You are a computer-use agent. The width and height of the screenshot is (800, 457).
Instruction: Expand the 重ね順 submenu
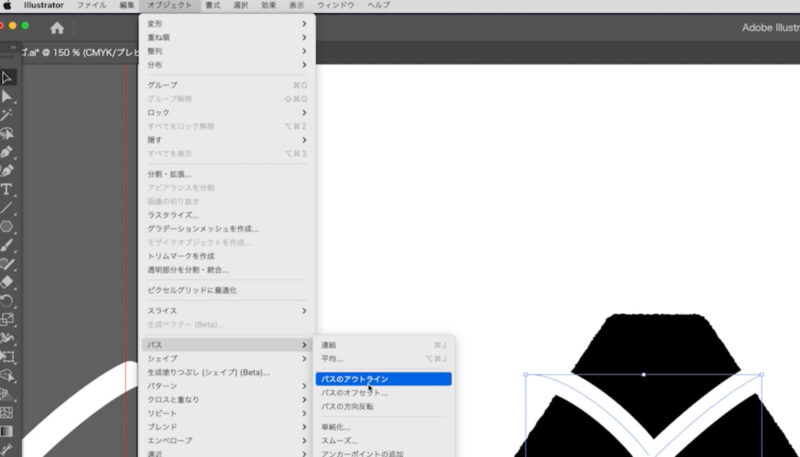tap(227, 38)
